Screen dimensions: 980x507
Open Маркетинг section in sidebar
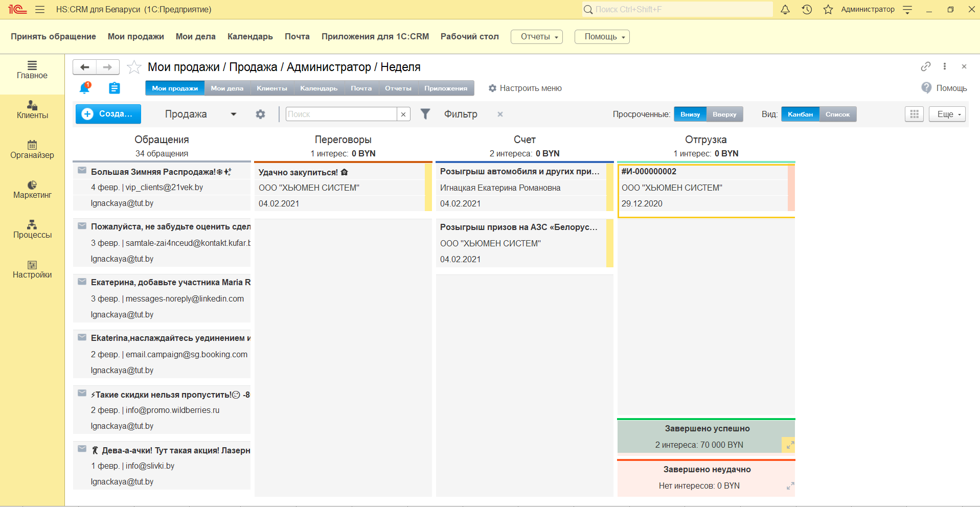pyautogui.click(x=32, y=189)
